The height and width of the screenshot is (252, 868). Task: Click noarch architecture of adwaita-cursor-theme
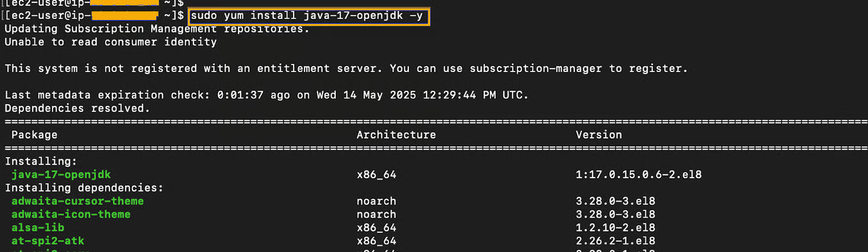(x=376, y=201)
